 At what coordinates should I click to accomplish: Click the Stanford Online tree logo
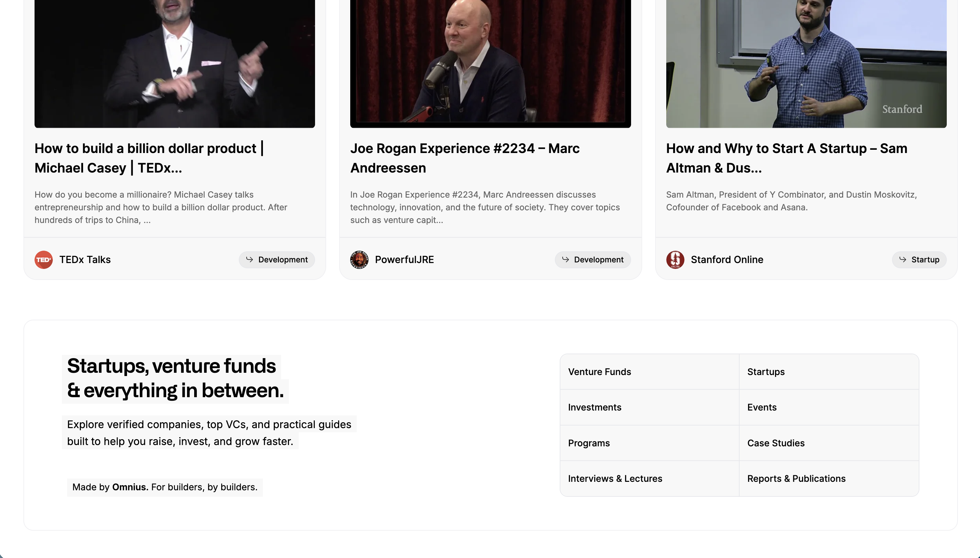[x=675, y=259]
